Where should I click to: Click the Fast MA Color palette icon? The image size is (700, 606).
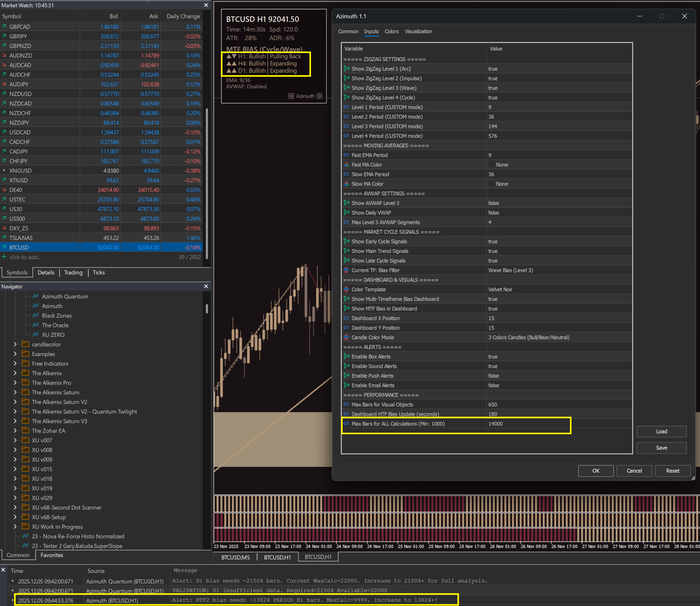tap(346, 165)
